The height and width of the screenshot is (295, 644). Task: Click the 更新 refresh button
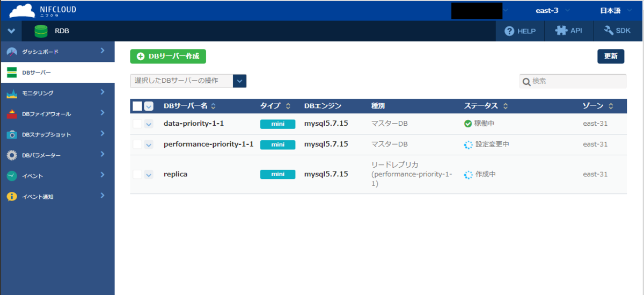pyautogui.click(x=611, y=56)
